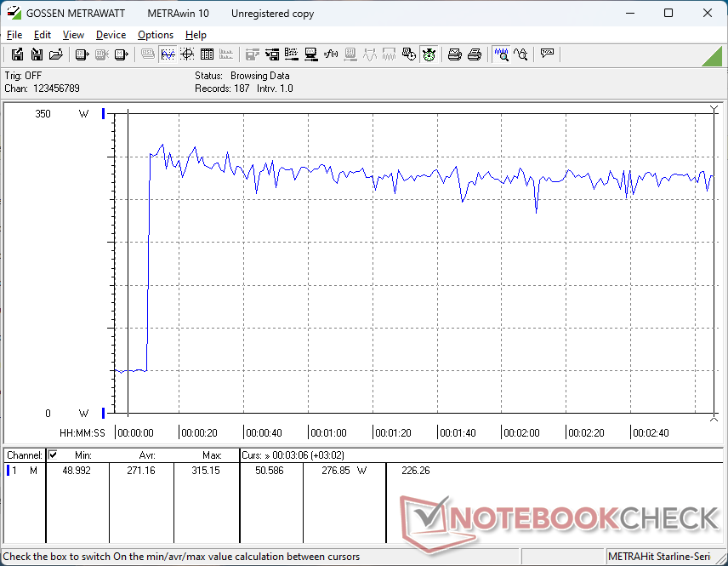Click the top blue Y-axis marker at 350

[104, 114]
